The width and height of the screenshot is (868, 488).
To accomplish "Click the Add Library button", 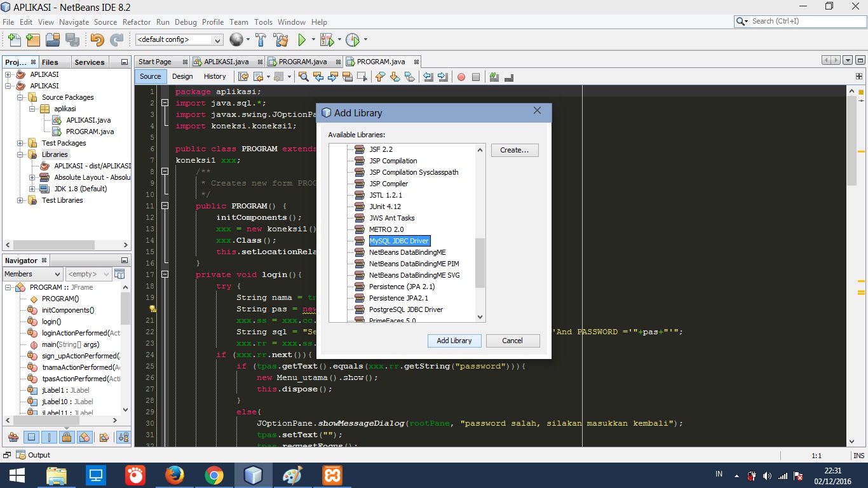I will click(454, 341).
